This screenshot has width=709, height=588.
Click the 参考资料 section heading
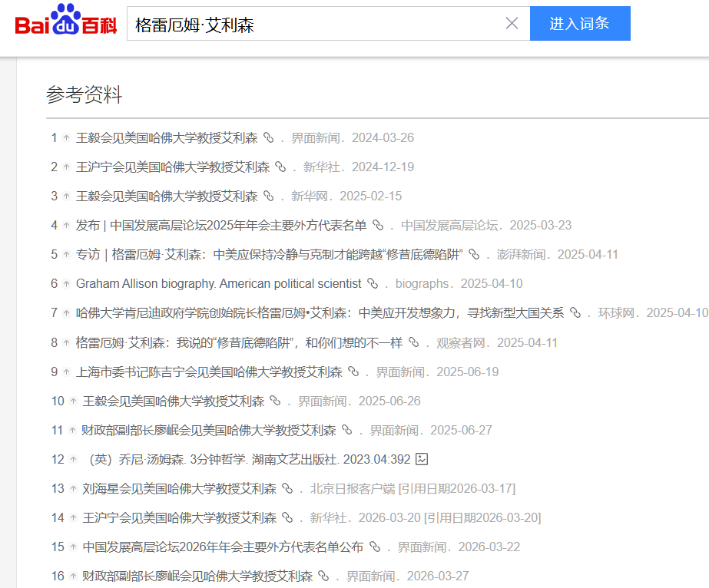click(x=84, y=94)
